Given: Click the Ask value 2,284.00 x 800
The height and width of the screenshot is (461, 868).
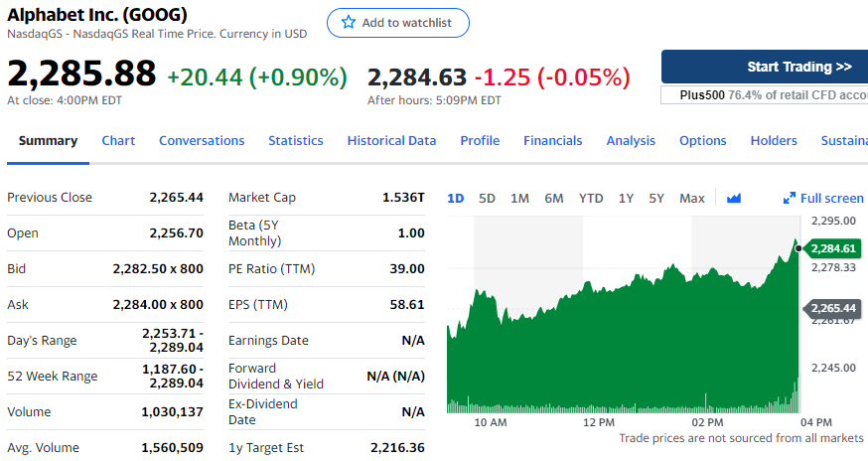Looking at the screenshot, I should [x=158, y=305].
